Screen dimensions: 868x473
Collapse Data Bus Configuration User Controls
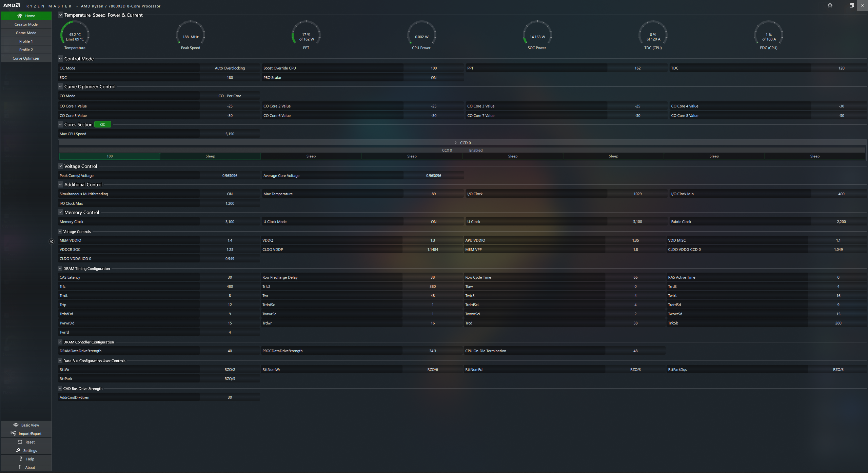point(60,360)
